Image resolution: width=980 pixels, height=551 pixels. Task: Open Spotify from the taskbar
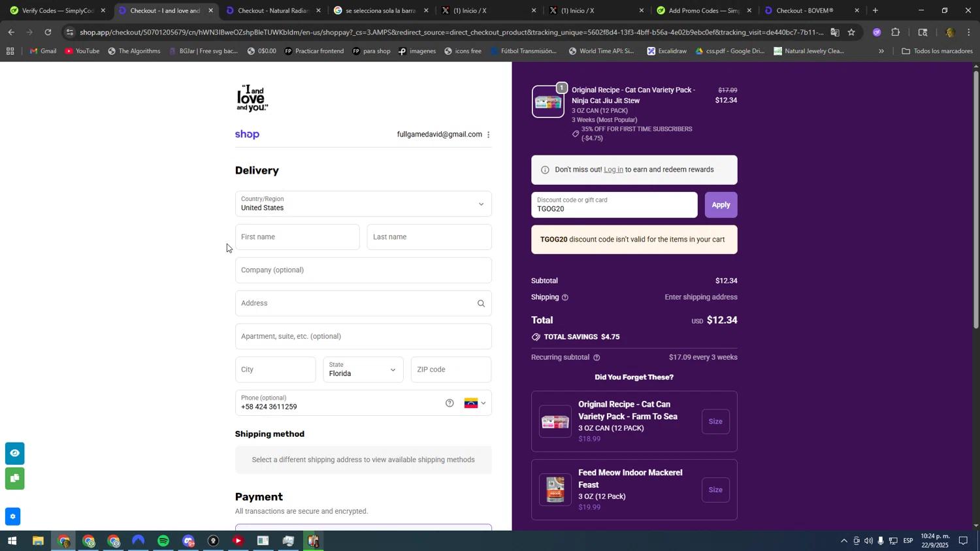163,541
